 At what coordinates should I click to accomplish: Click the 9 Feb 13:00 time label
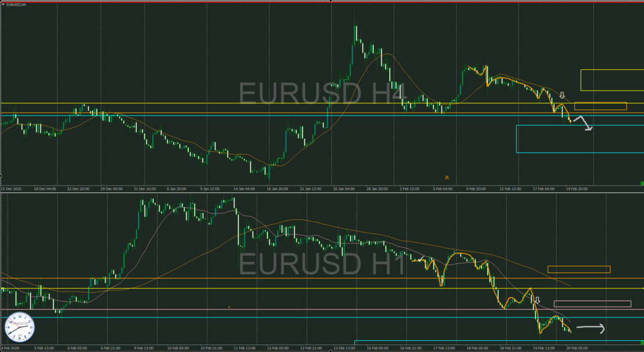[143, 348]
